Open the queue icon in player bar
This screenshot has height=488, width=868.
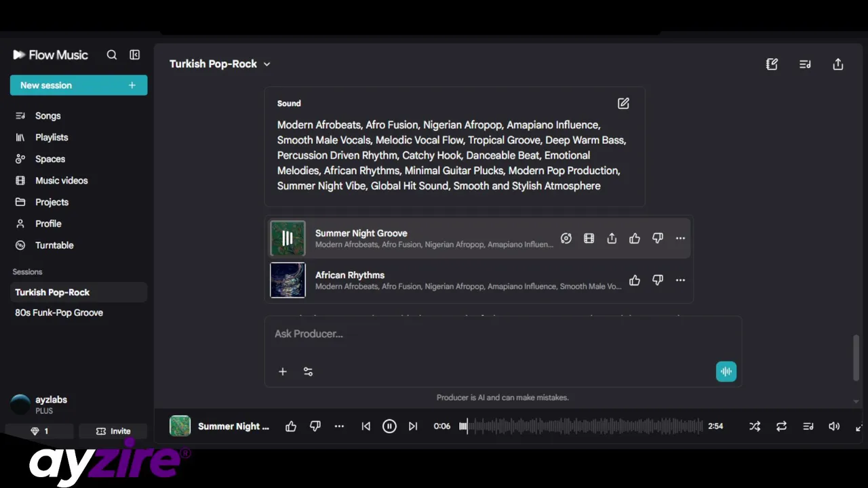tap(808, 426)
